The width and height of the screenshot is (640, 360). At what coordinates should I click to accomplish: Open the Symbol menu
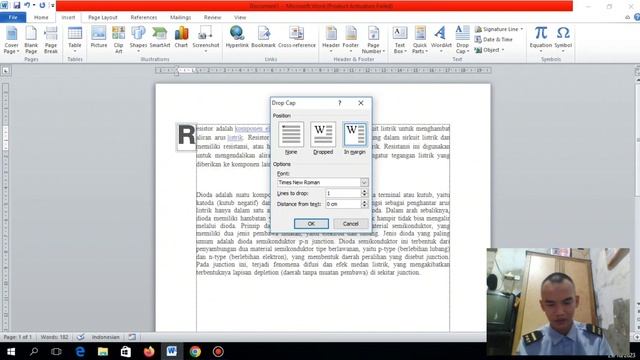563,39
